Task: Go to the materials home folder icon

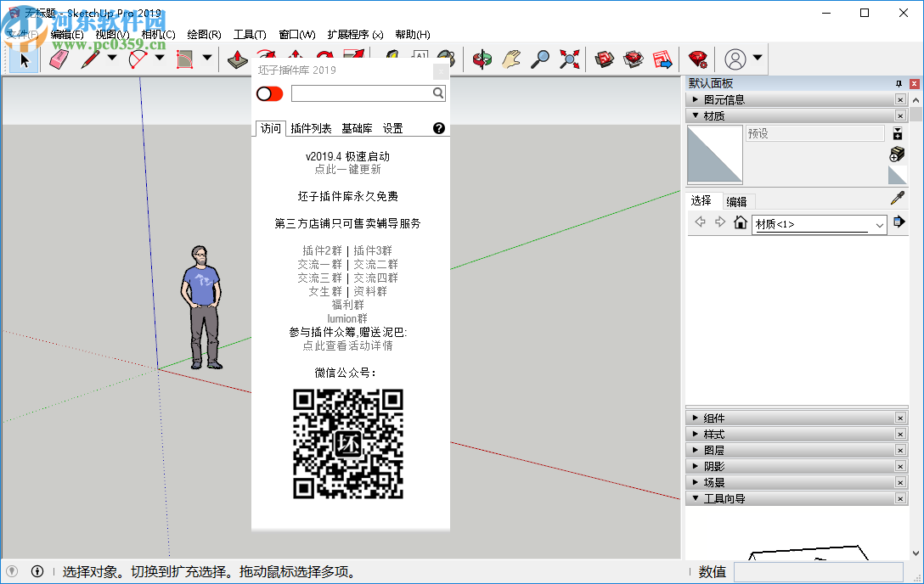Action: (741, 223)
